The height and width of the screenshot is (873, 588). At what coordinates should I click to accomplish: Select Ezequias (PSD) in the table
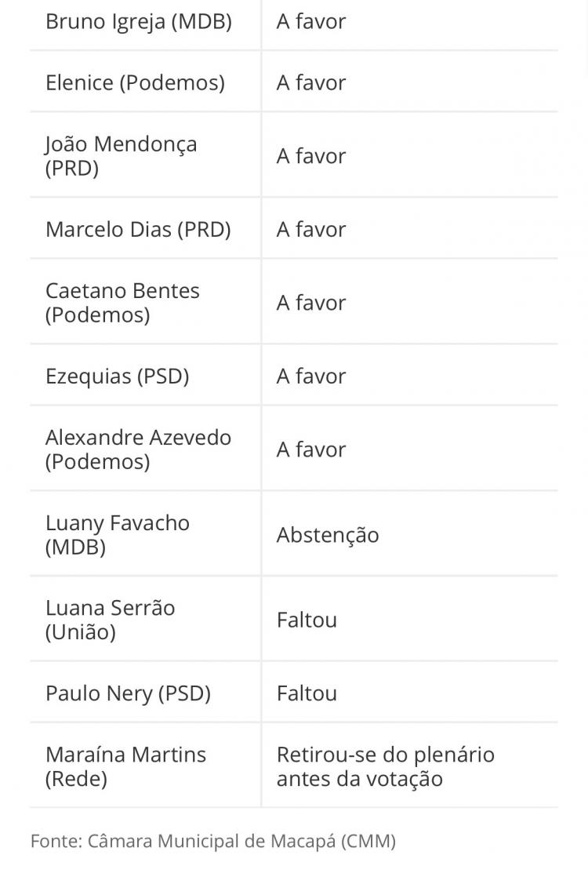coord(118,376)
